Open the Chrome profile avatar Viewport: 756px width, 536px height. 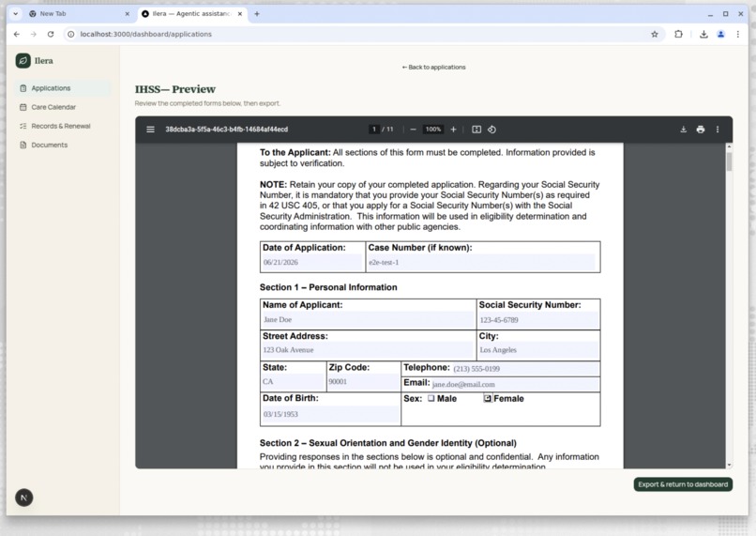(x=720, y=34)
